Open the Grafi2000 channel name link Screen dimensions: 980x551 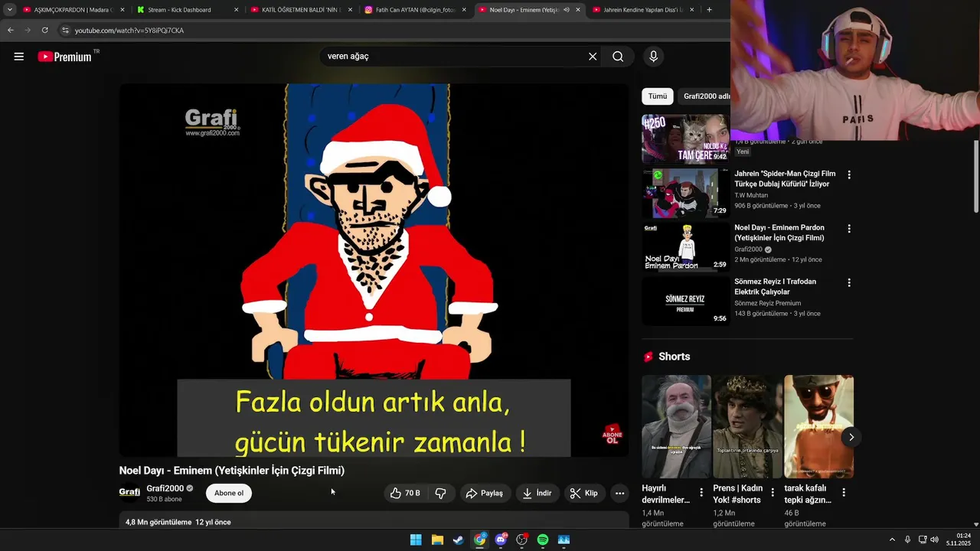point(165,488)
